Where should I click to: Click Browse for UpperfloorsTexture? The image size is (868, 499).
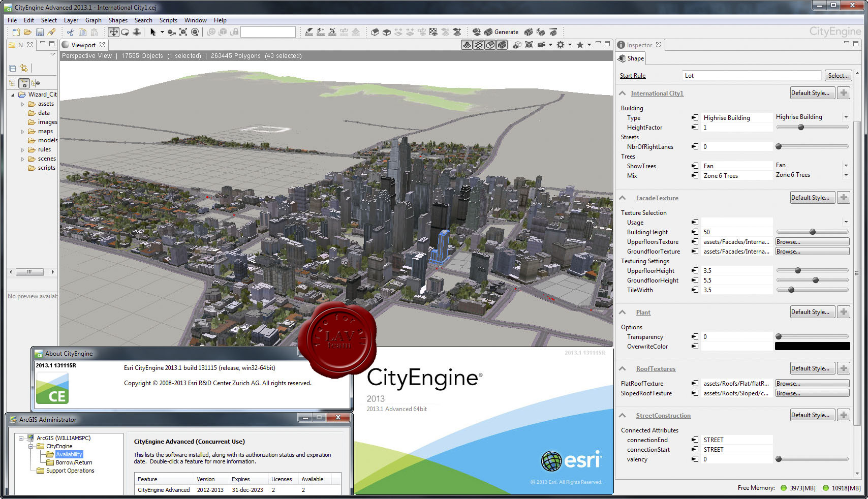(812, 242)
